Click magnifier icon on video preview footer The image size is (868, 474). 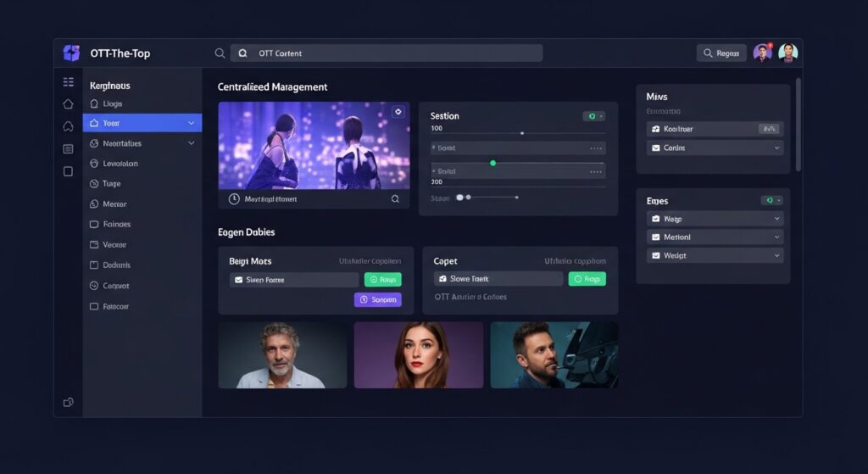coord(395,199)
